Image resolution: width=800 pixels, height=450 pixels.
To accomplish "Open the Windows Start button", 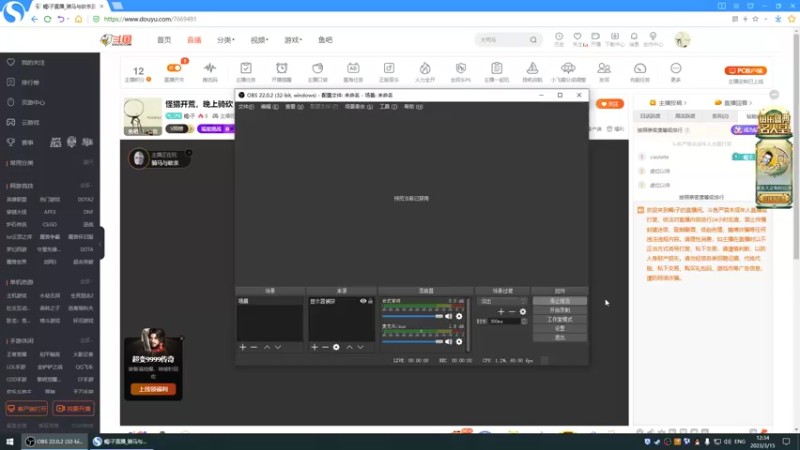I will click(x=10, y=441).
